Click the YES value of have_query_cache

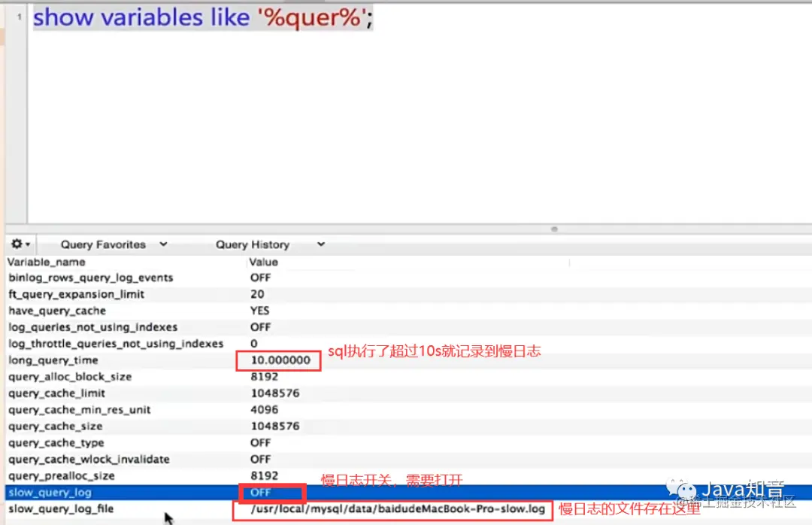click(x=259, y=311)
